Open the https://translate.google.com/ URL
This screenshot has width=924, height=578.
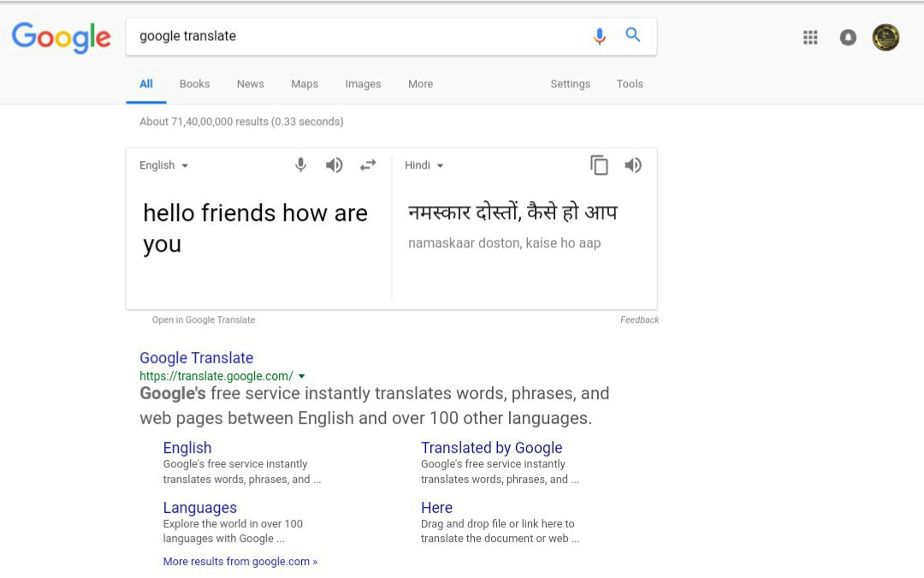pyautogui.click(x=216, y=376)
